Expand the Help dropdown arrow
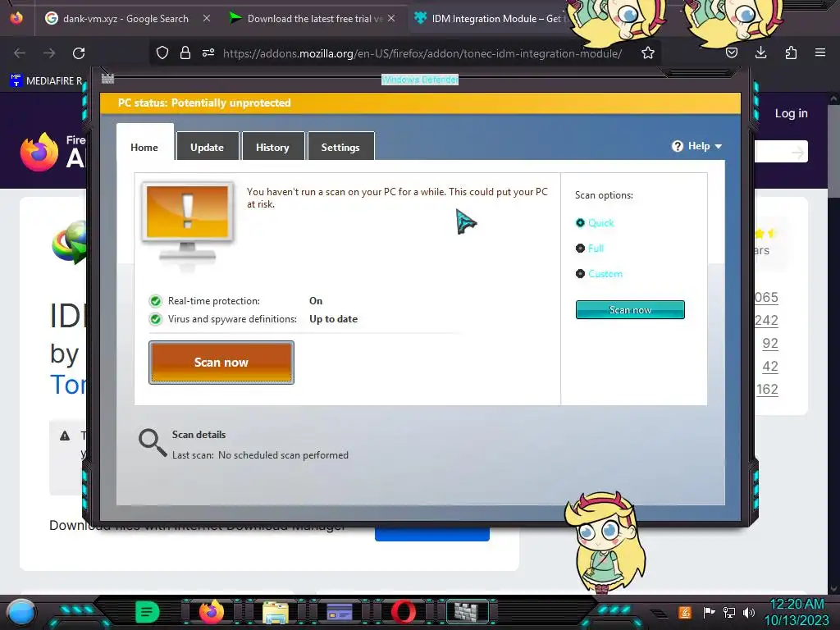840x630 pixels. (719, 146)
